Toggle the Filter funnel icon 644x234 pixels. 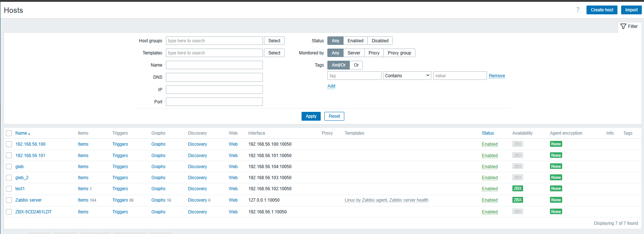[x=623, y=26]
